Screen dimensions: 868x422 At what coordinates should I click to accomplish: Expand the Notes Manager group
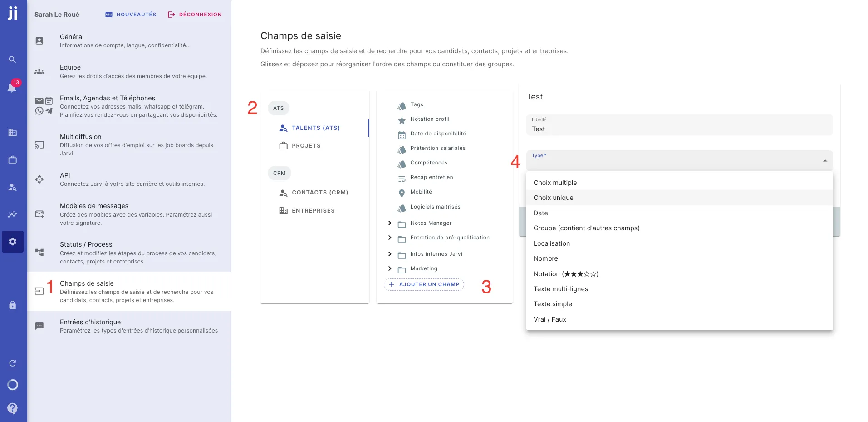coord(389,223)
